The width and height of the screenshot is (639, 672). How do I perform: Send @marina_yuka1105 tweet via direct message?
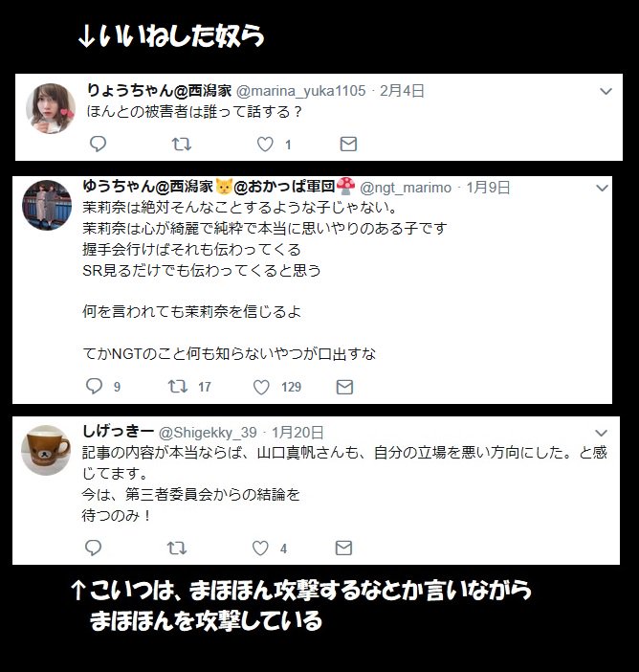click(348, 144)
